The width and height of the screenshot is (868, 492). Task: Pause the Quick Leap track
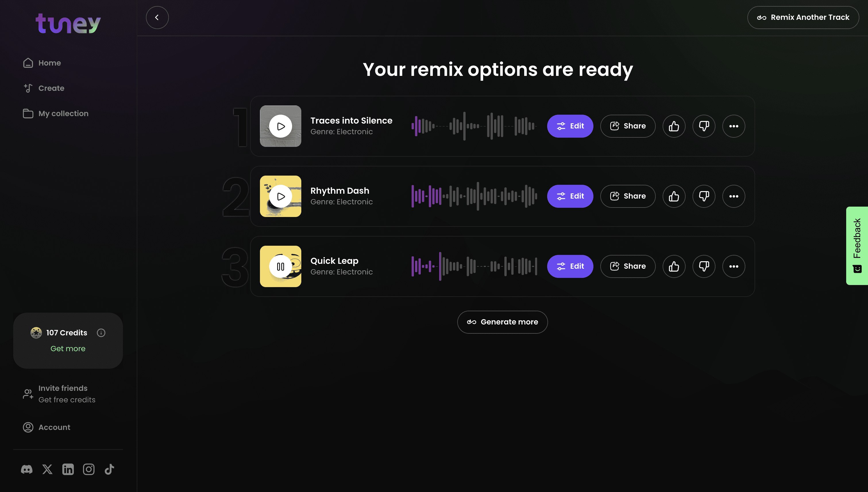click(280, 266)
